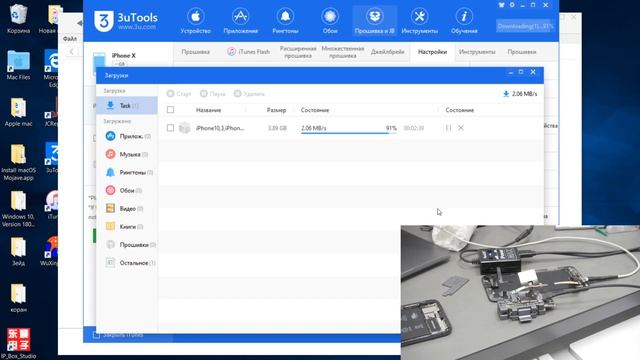Switch to the Прошивки sub-tab
The height and width of the screenshot is (360, 640).
(x=522, y=52)
